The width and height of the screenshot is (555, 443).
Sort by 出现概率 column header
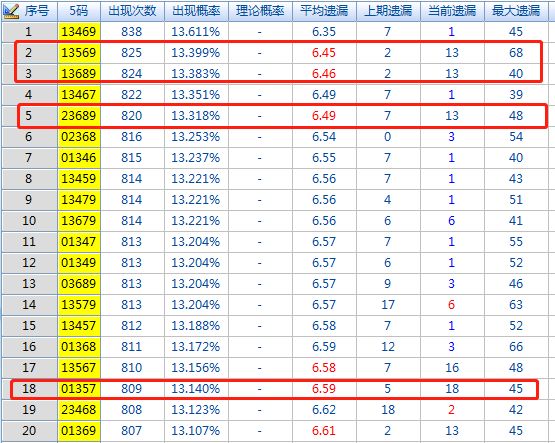pos(196,11)
